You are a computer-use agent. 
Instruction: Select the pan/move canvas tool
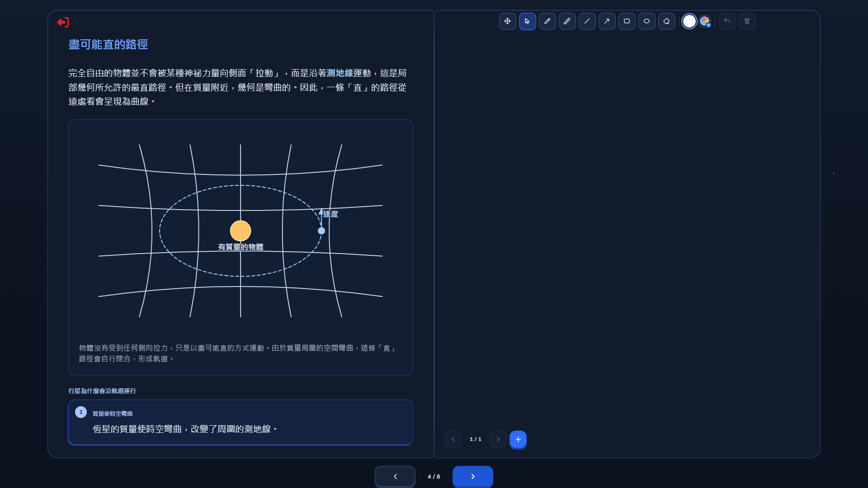tap(507, 21)
